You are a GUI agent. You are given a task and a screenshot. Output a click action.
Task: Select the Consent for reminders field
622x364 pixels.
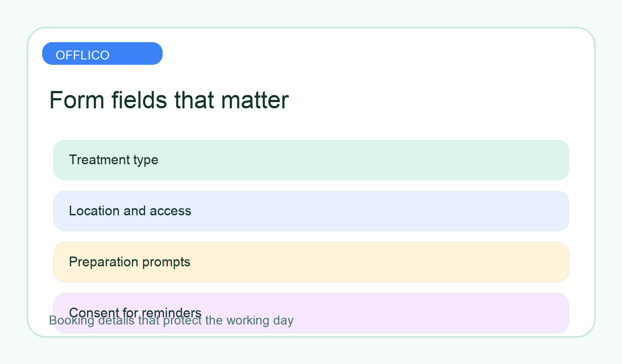click(311, 313)
